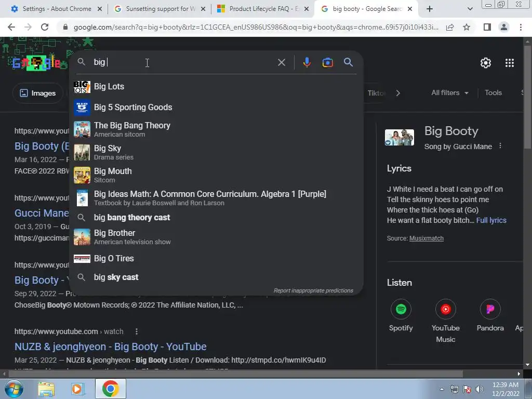Click in the Google search input field
The height and width of the screenshot is (399, 532).
(x=183, y=62)
